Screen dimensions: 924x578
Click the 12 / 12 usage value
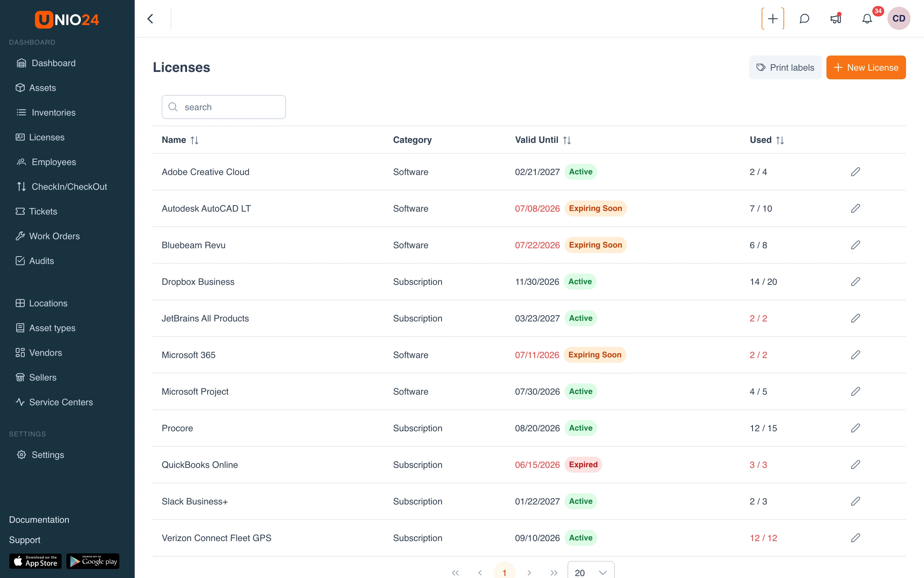(x=763, y=538)
